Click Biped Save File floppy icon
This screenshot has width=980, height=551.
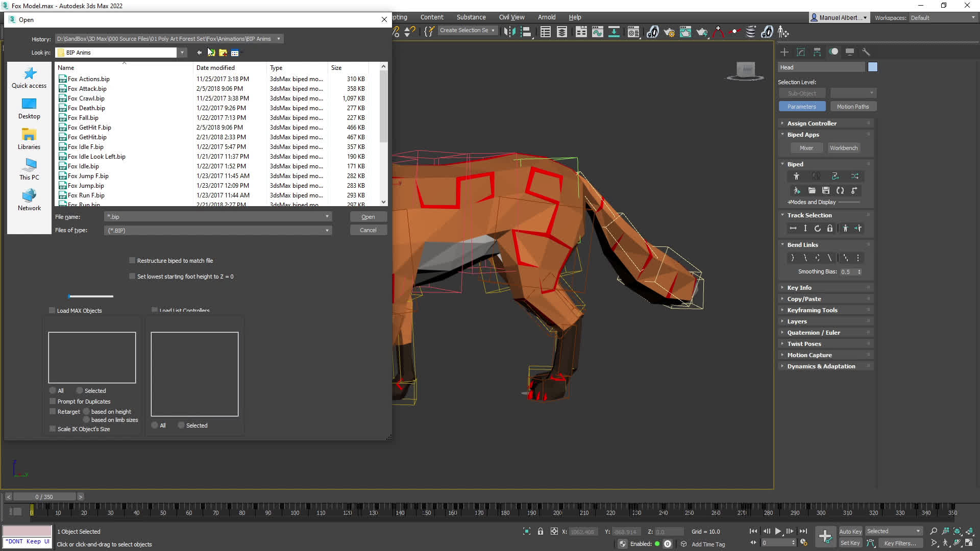pyautogui.click(x=826, y=190)
